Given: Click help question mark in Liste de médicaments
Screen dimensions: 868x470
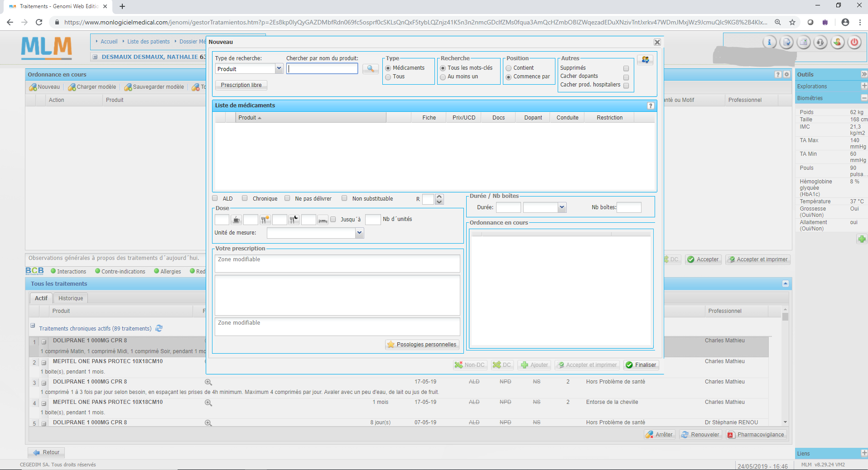Looking at the screenshot, I should click(x=651, y=106).
